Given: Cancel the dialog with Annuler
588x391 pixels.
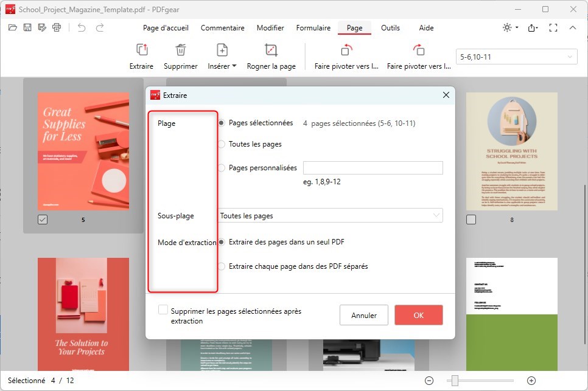Looking at the screenshot, I should [363, 315].
